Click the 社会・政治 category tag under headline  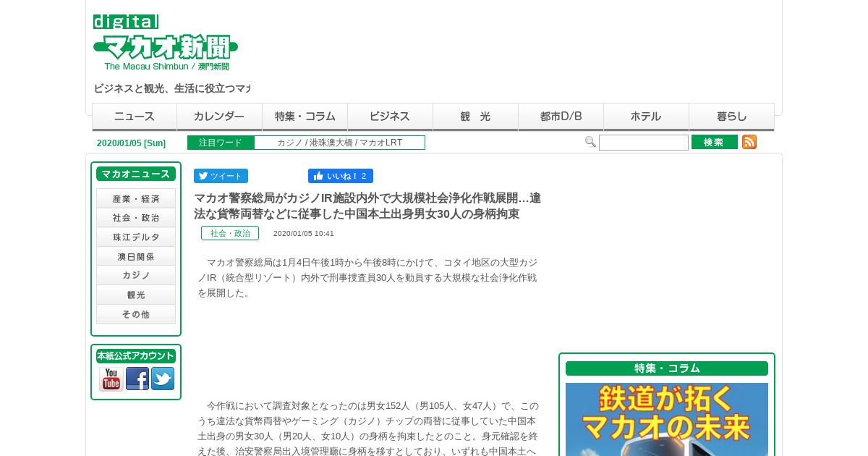(230, 233)
